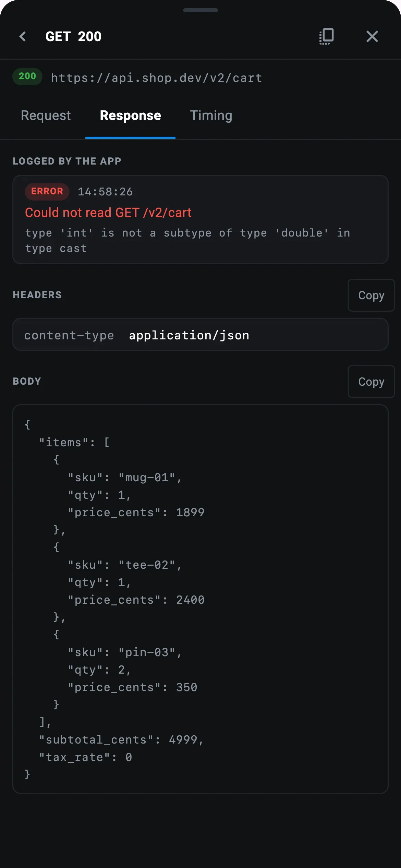Click the "price_cents": 350 line
401x868 pixels.
(133, 687)
